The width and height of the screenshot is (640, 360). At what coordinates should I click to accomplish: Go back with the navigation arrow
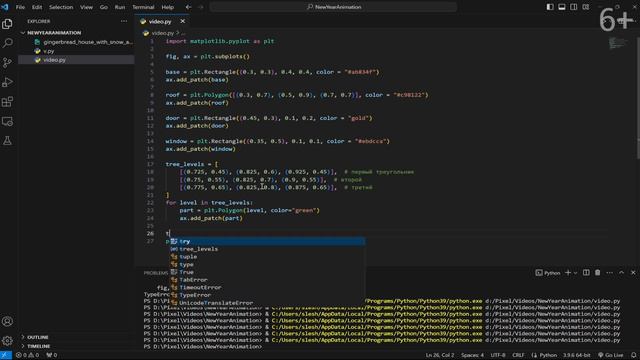[x=188, y=7]
